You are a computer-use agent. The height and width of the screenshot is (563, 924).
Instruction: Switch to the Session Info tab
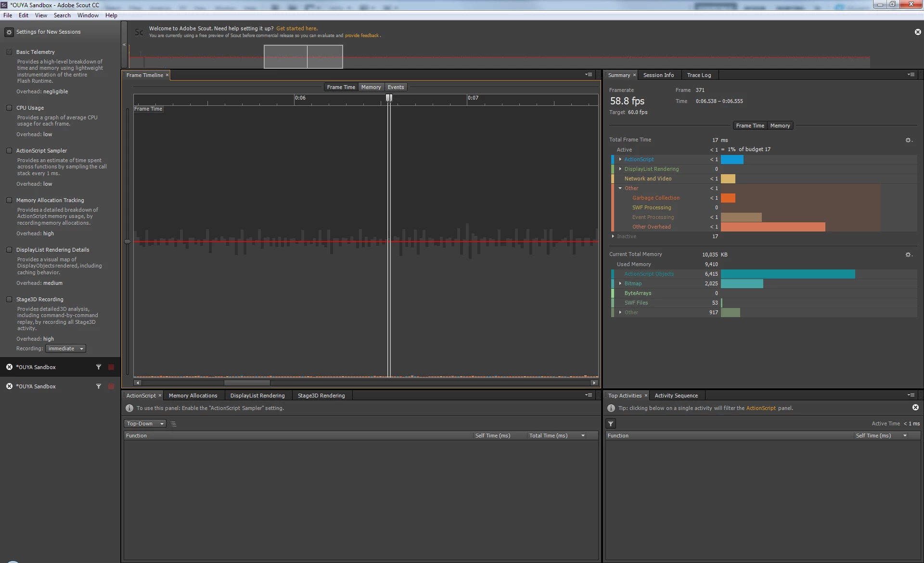[x=658, y=75]
